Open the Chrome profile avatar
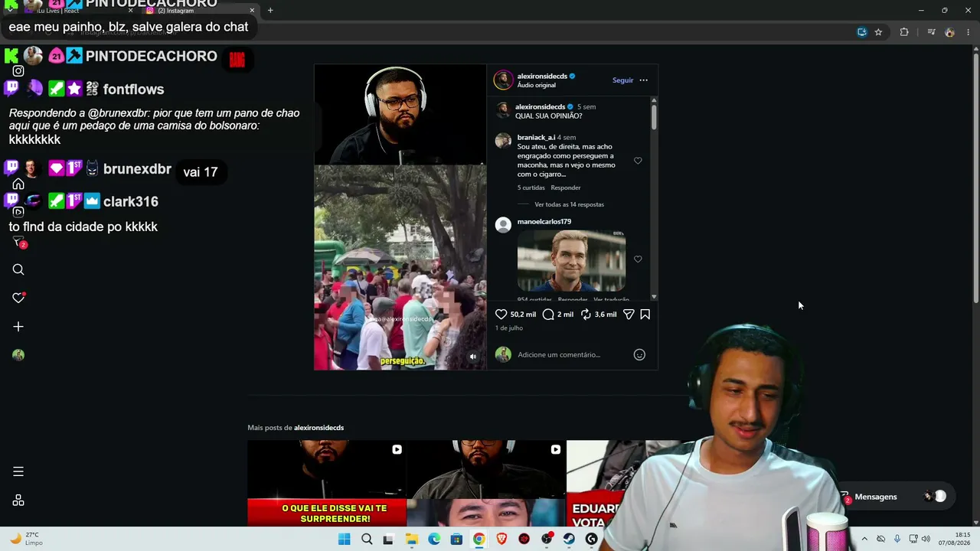Viewport: 980px width, 551px height. point(950,32)
